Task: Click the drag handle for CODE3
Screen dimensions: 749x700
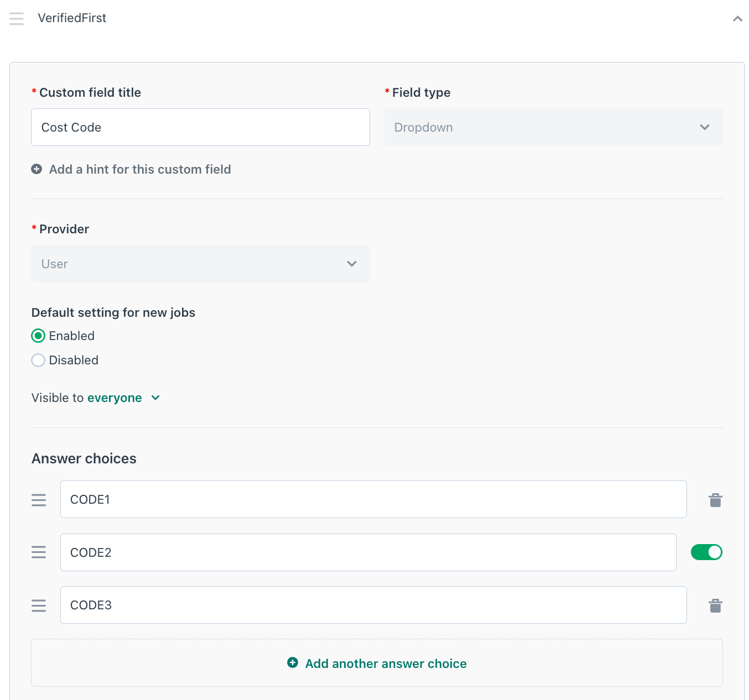Action: [x=39, y=605]
